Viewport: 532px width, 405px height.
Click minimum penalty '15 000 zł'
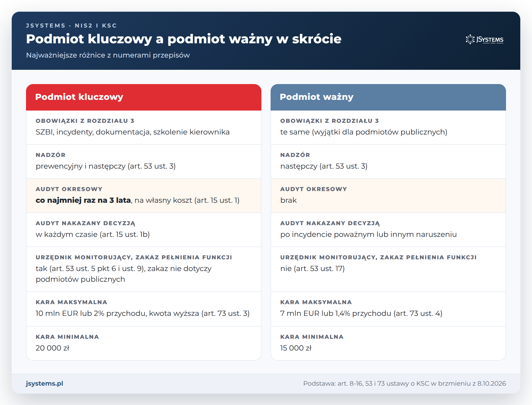pyautogui.click(x=296, y=348)
